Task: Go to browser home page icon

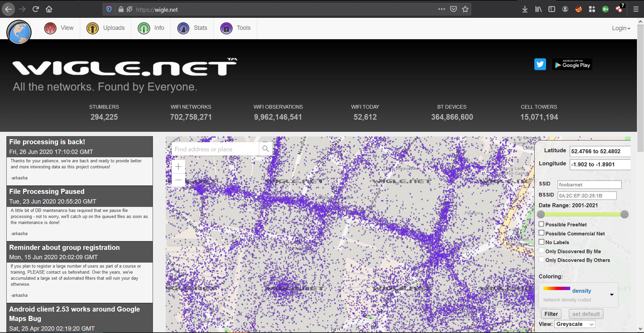Action: click(x=49, y=9)
